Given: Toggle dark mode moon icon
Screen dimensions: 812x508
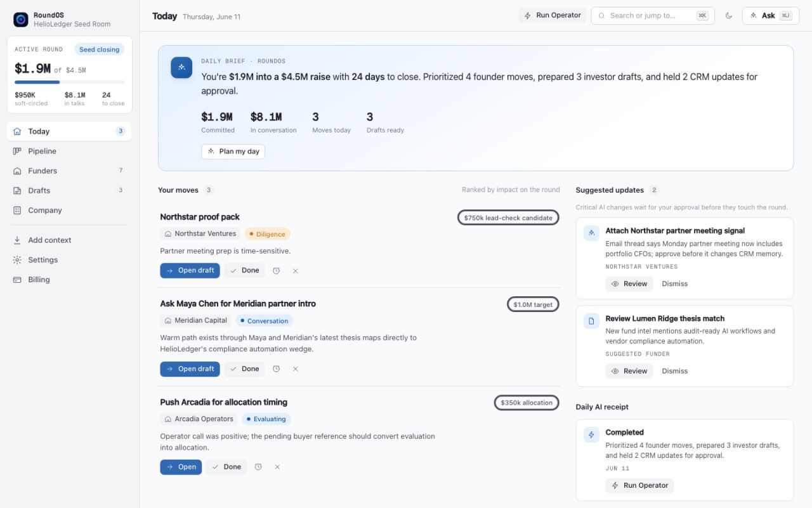Looking at the screenshot, I should coord(729,16).
